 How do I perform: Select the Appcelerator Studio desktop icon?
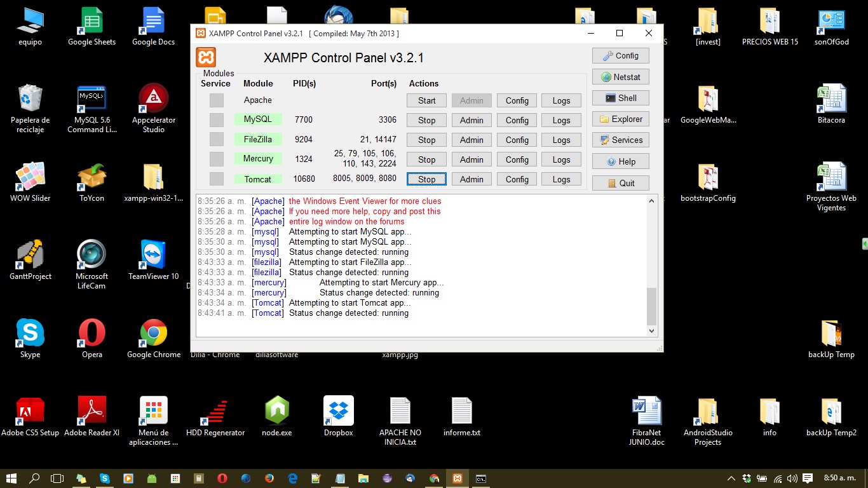[x=154, y=108]
